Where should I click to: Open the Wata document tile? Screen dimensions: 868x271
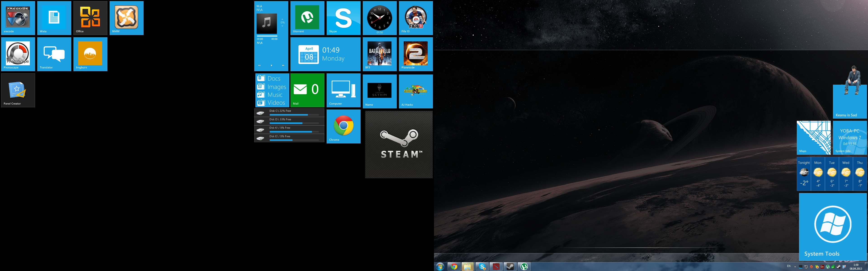[x=54, y=18]
